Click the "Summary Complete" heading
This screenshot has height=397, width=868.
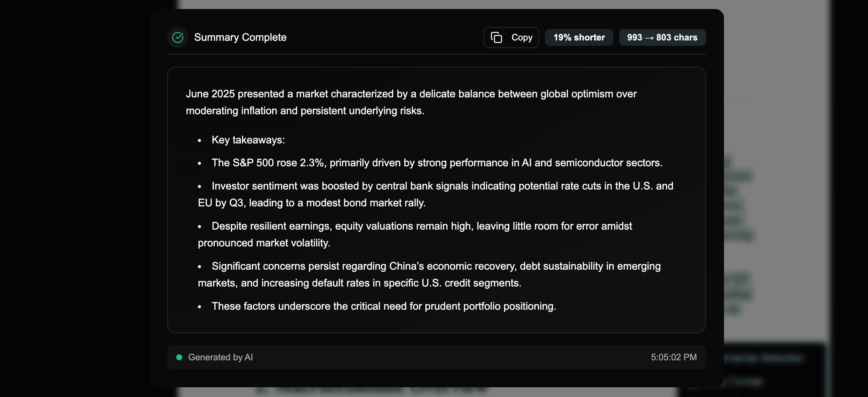[x=240, y=37]
